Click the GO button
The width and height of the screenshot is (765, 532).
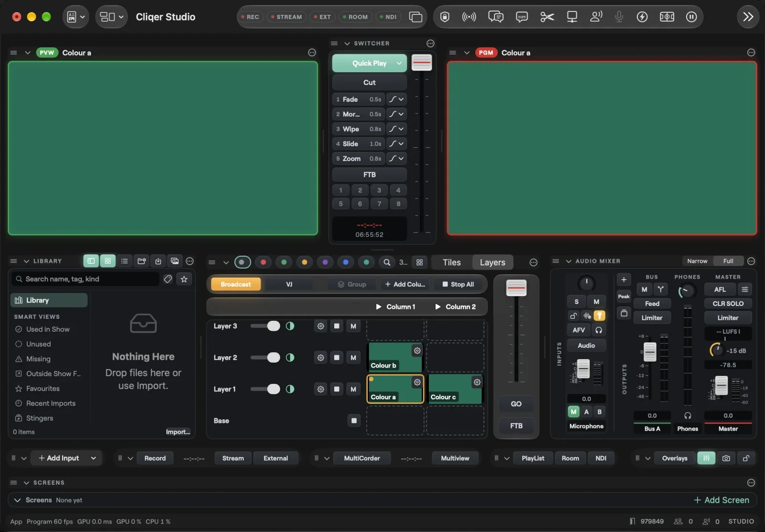point(516,404)
